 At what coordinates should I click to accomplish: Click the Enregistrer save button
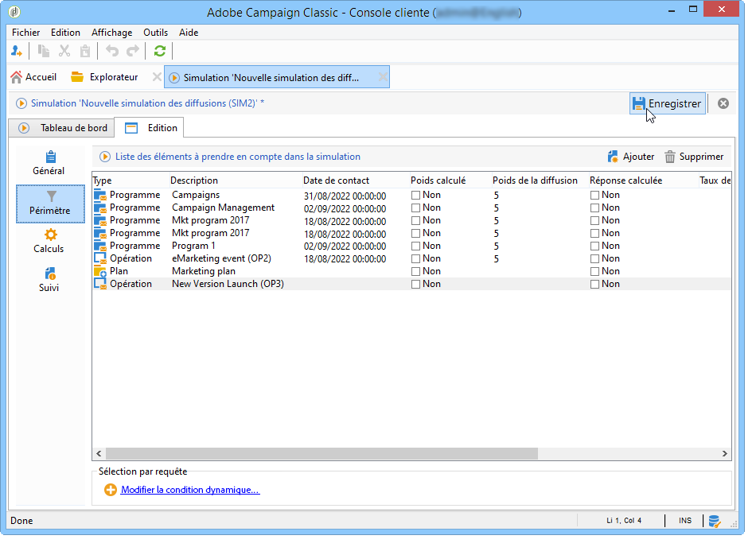pyautogui.click(x=668, y=103)
